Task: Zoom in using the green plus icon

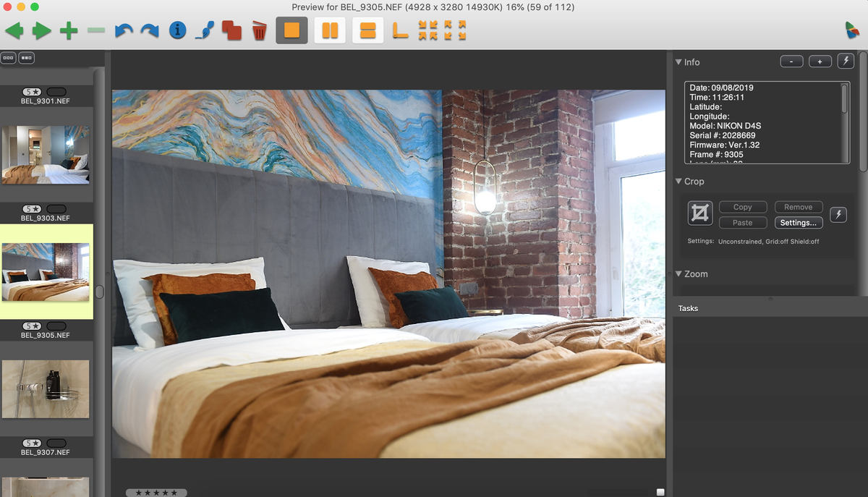Action: coord(69,30)
